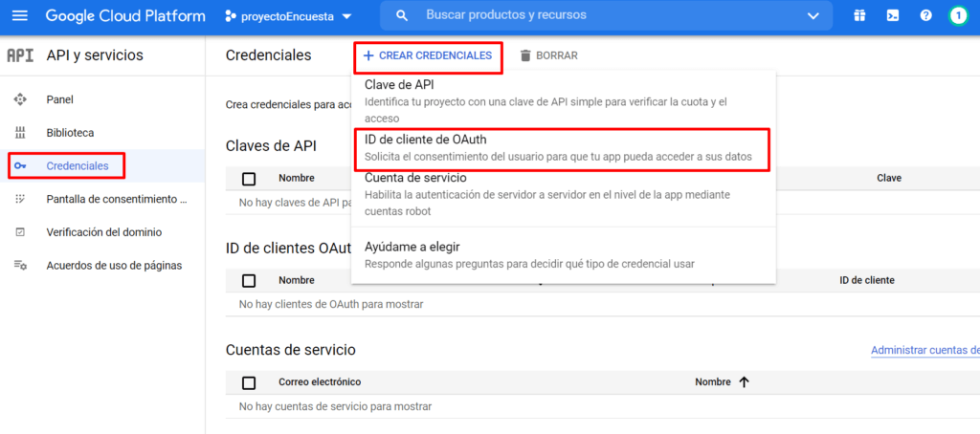Click the Borrar button

[x=548, y=55]
